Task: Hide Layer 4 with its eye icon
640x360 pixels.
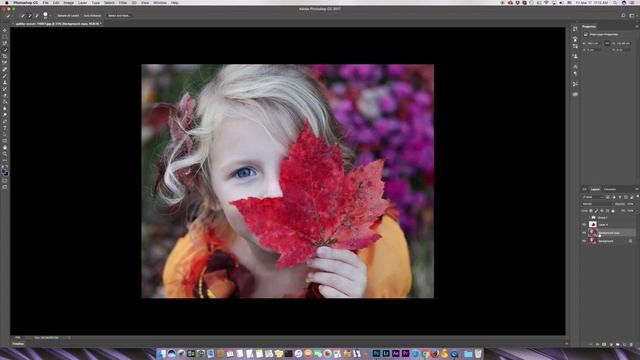Action: pyautogui.click(x=584, y=224)
